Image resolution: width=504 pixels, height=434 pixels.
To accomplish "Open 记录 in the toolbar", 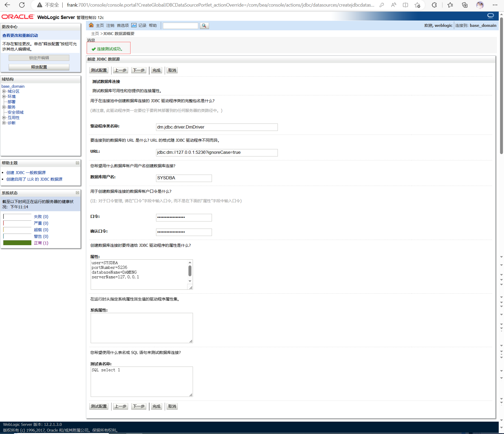I will pos(142,26).
